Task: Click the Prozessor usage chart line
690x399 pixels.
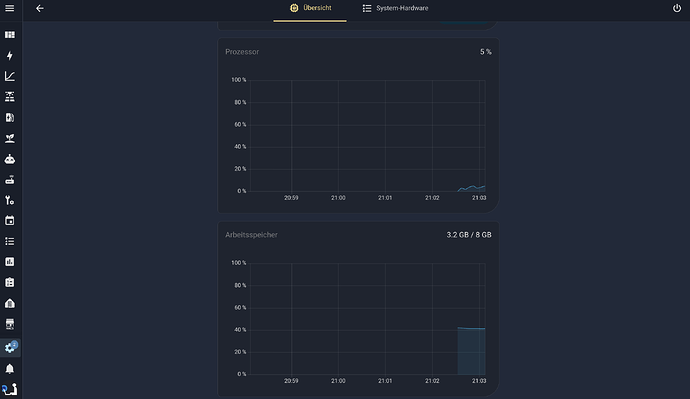Action: click(471, 188)
